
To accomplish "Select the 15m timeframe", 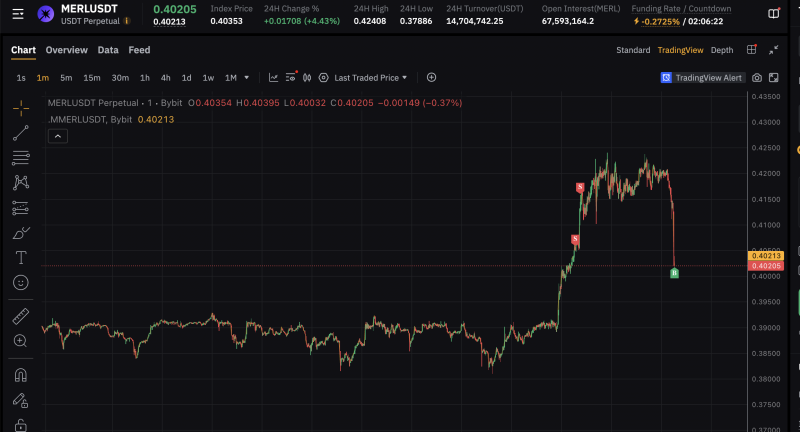I will [91, 77].
